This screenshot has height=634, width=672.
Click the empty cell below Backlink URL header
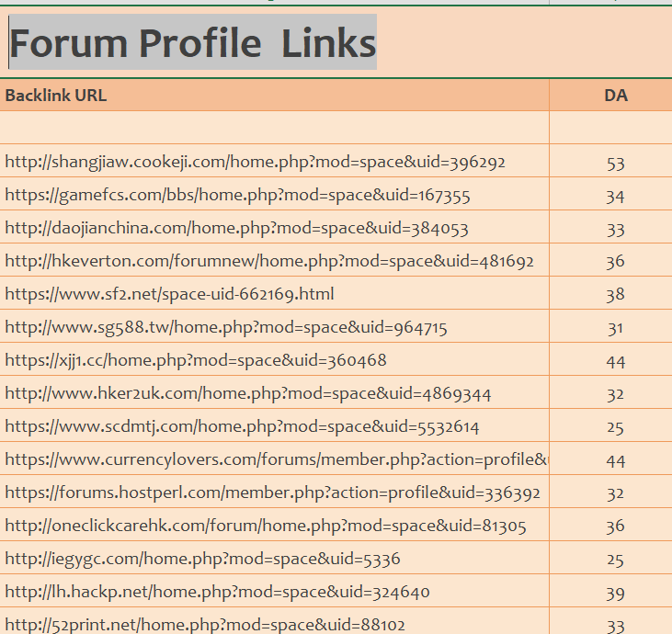(x=274, y=128)
